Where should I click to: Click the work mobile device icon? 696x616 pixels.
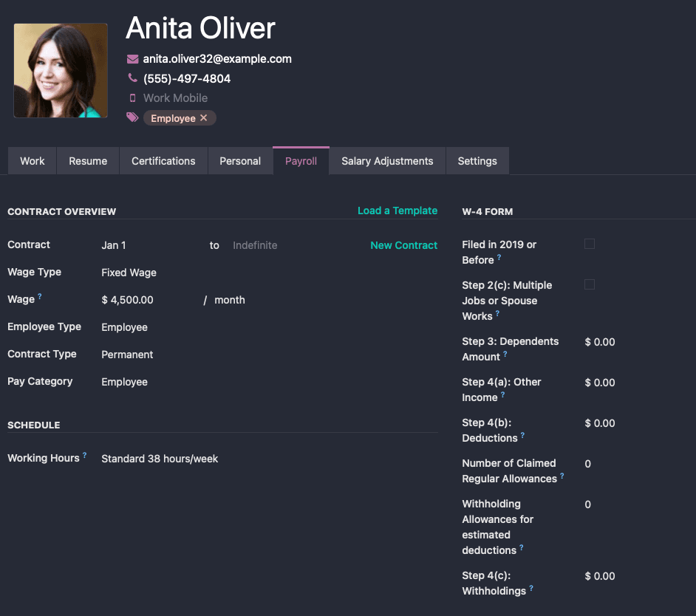pos(132,98)
